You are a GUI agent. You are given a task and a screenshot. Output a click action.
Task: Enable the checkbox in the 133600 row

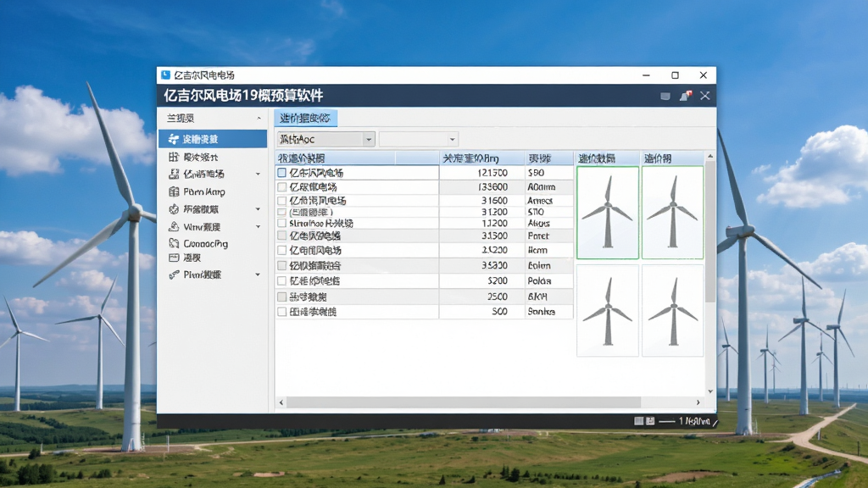pos(281,187)
